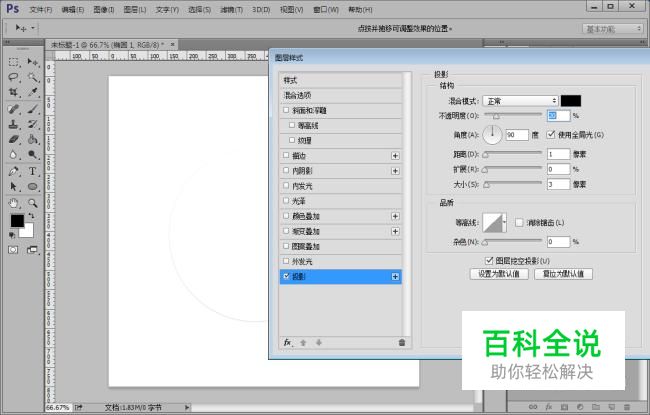650x415 pixels.
Task: Toggle Quick Mask mode
Action: pos(13,250)
